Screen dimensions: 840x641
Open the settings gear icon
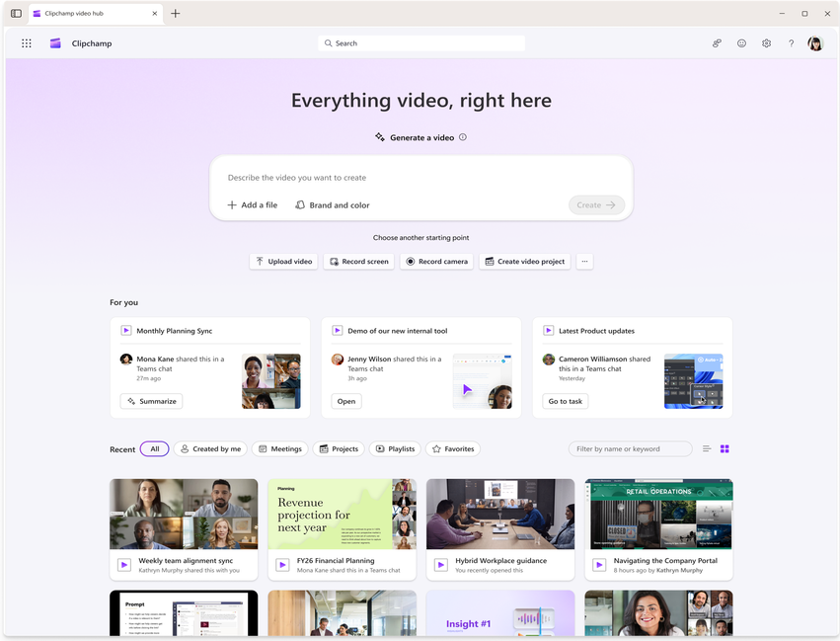pyautogui.click(x=767, y=43)
